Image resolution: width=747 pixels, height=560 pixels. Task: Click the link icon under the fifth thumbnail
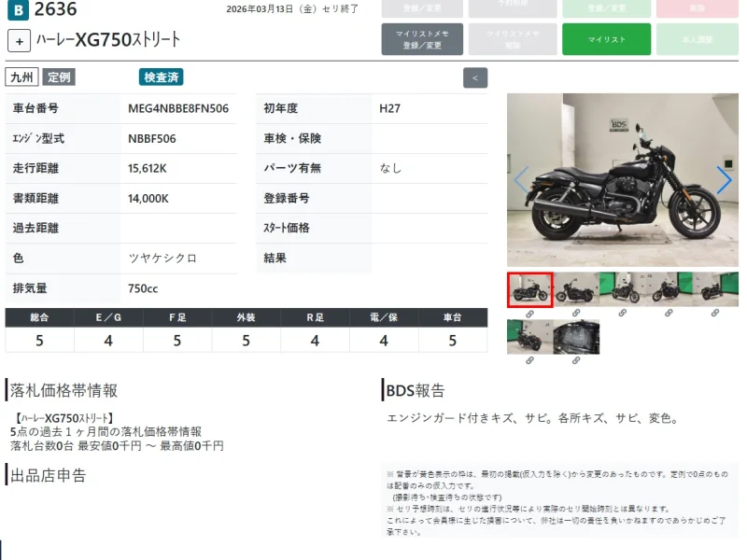[x=714, y=313]
